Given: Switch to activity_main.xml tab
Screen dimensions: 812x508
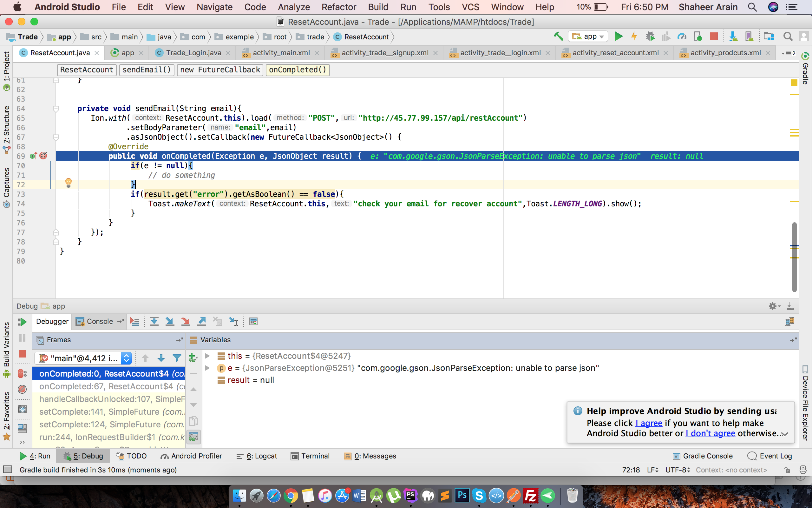Looking at the screenshot, I should pos(281,53).
